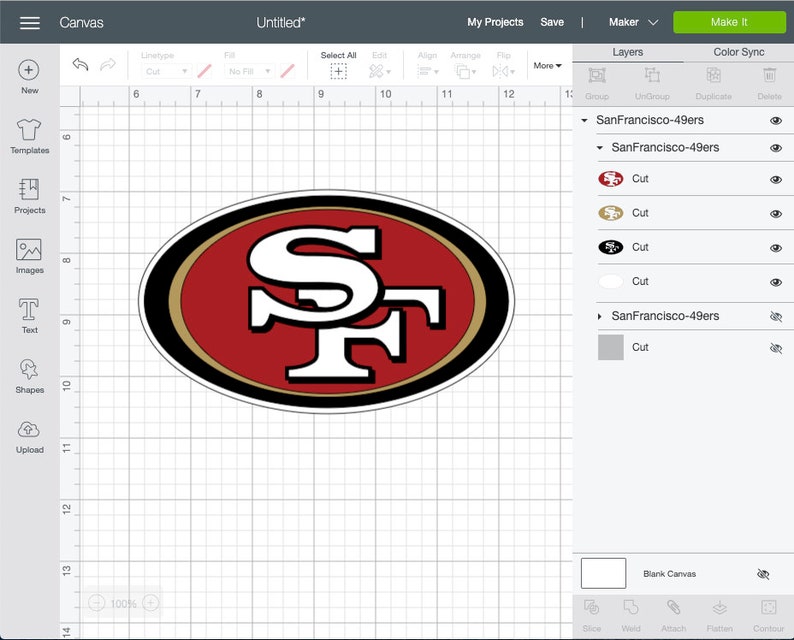This screenshot has height=640, width=794.
Task: Open the Shapes panel
Action: (29, 376)
